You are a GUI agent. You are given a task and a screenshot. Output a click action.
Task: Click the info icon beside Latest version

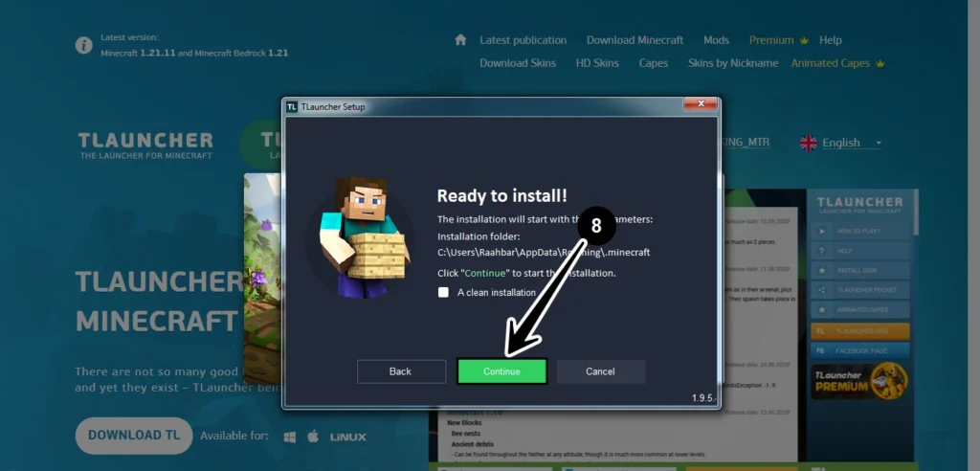coord(84,45)
